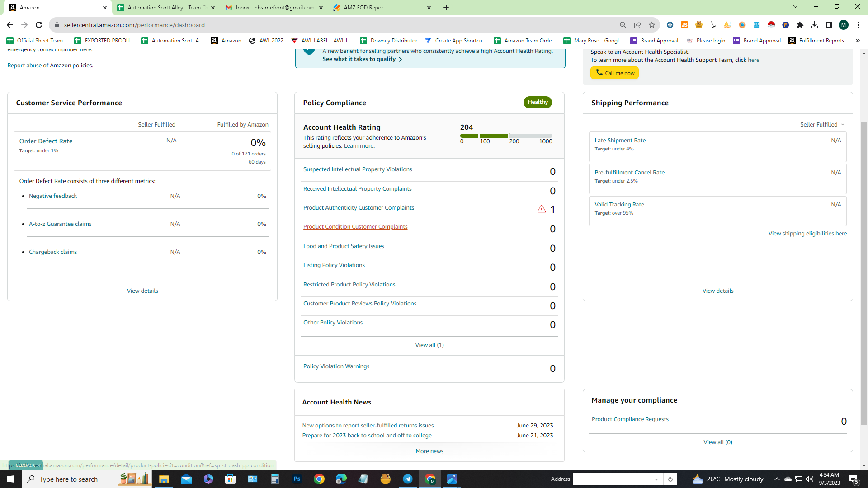The width and height of the screenshot is (868, 488).
Task: View details for Customer Service Performance
Action: pyautogui.click(x=142, y=291)
